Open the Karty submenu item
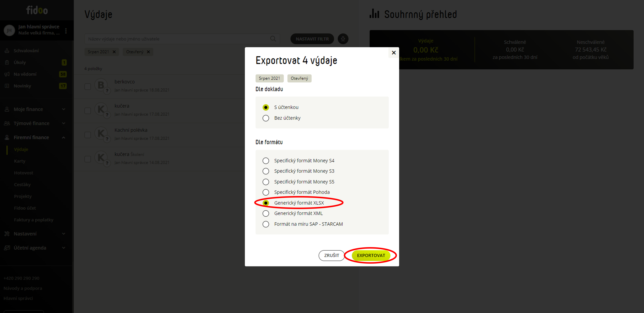 [x=20, y=161]
